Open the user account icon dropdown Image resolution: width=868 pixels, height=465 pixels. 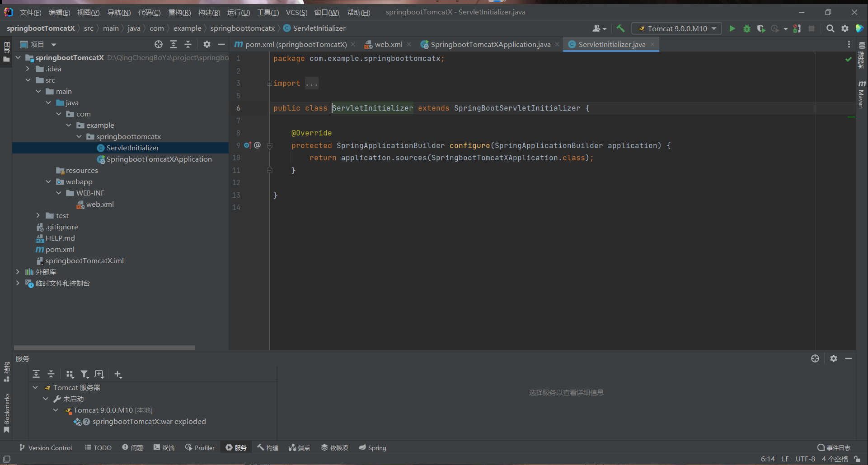pyautogui.click(x=600, y=28)
